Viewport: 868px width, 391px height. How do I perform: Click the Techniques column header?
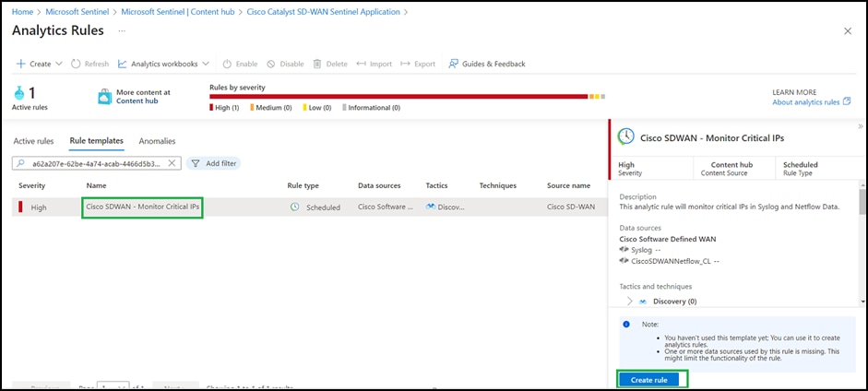498,186
